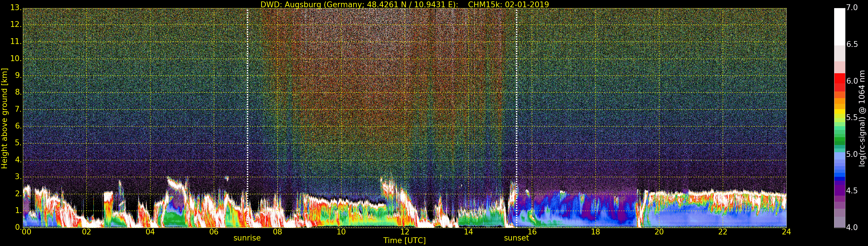This screenshot has height=246, width=868.
Task: Click the height axis tick "9."
Action: pos(18,75)
